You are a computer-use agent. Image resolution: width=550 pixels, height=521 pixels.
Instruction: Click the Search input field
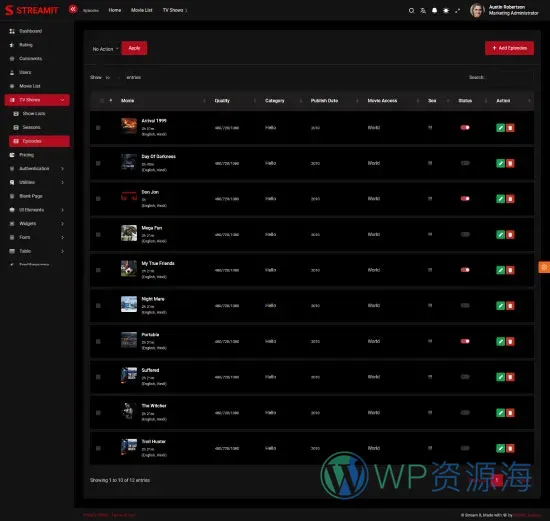pos(509,77)
